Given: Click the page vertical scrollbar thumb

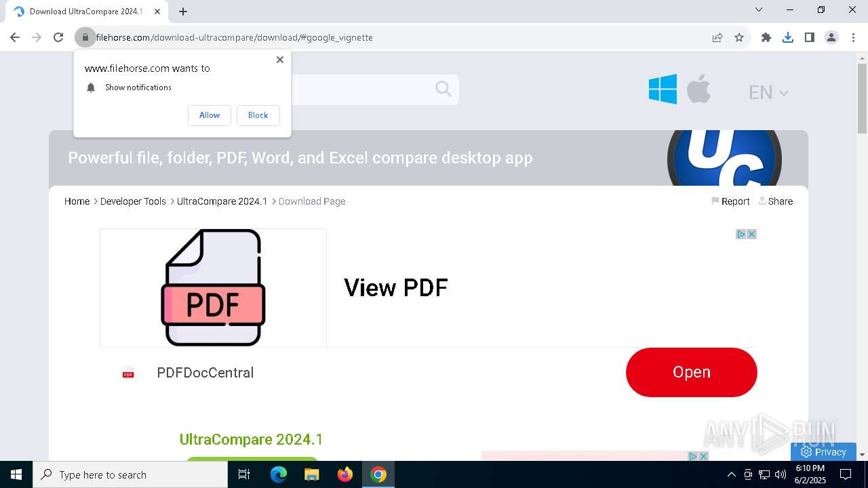Looking at the screenshot, I should coord(862,98).
